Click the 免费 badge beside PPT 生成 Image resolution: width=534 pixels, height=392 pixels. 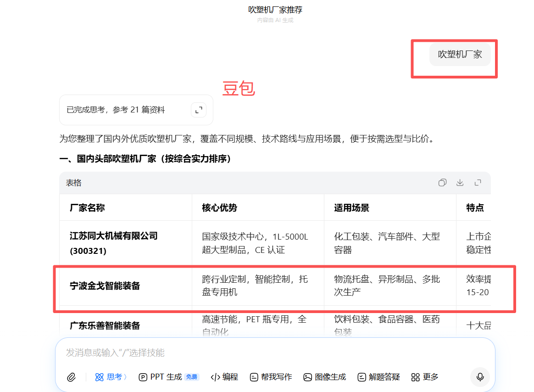pos(191,377)
